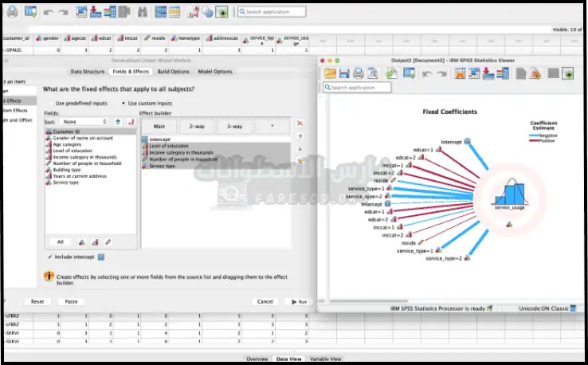
Task: Save output with Viewer floppy disk icon
Action: [344, 73]
